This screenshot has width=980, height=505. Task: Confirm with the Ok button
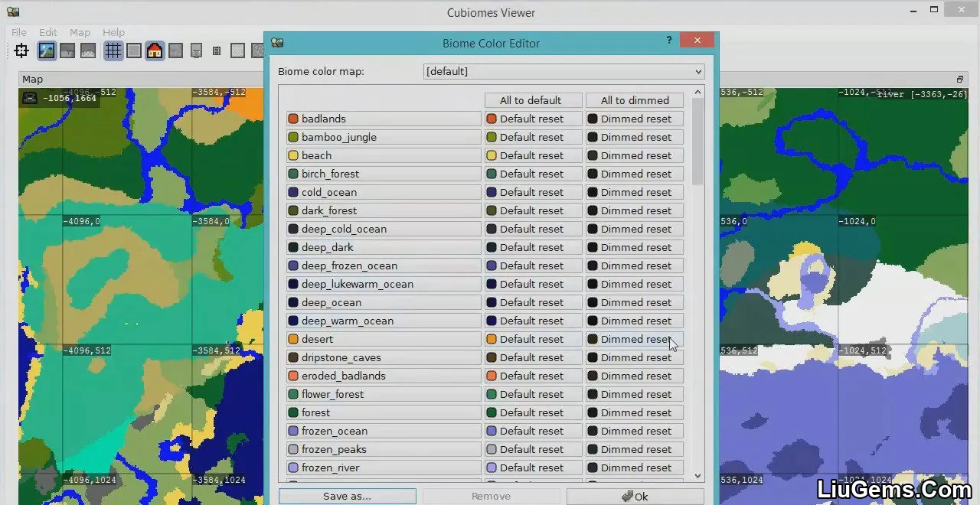pos(635,496)
